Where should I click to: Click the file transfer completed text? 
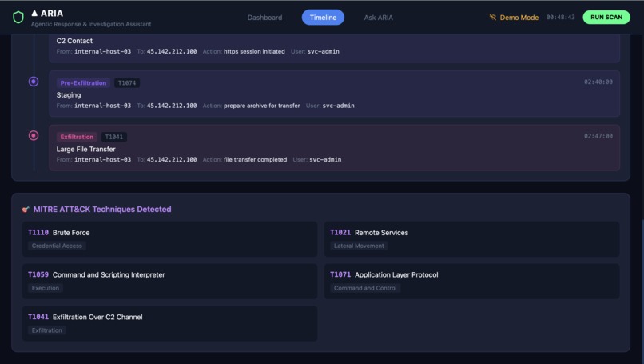pos(255,159)
